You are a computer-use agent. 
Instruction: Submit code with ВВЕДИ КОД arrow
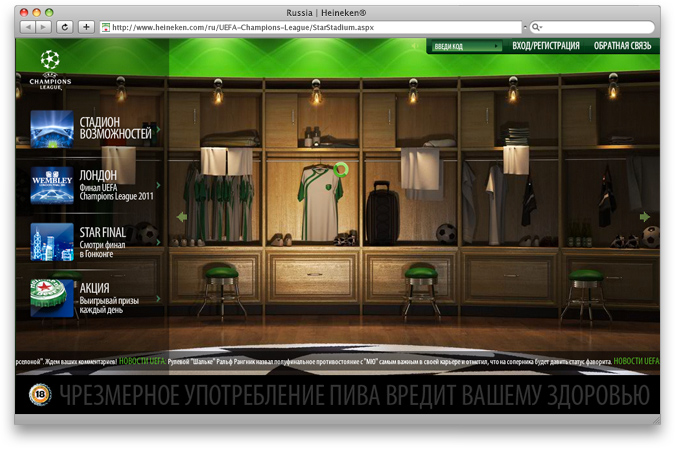[497, 46]
